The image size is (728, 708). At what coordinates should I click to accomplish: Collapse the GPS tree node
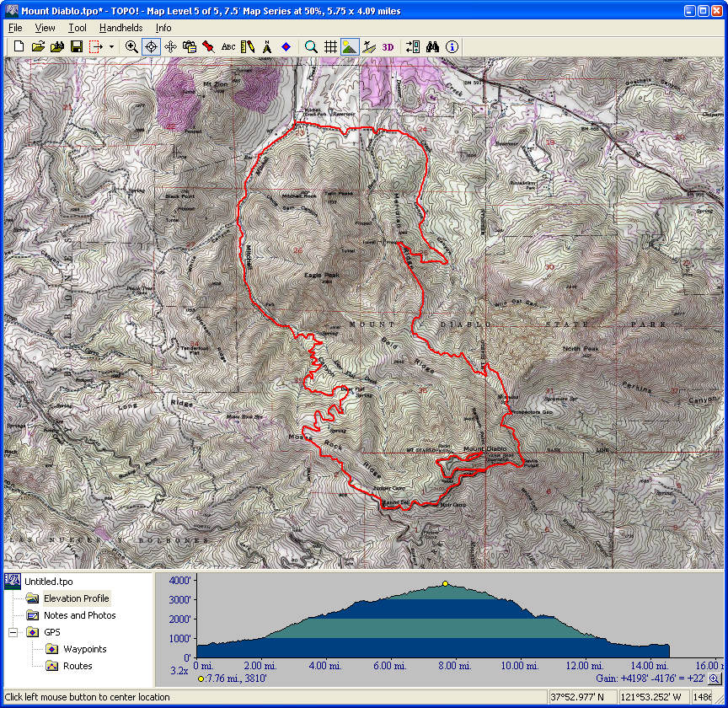13,632
